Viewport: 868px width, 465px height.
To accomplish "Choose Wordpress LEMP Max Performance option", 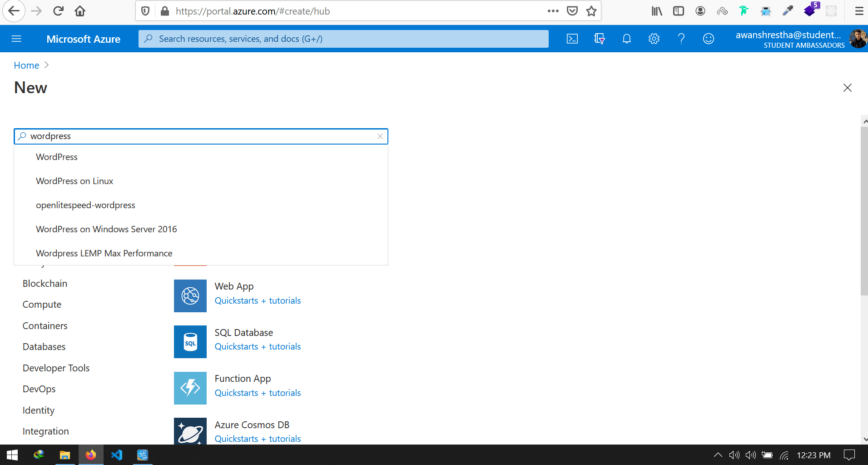I will coord(104,253).
